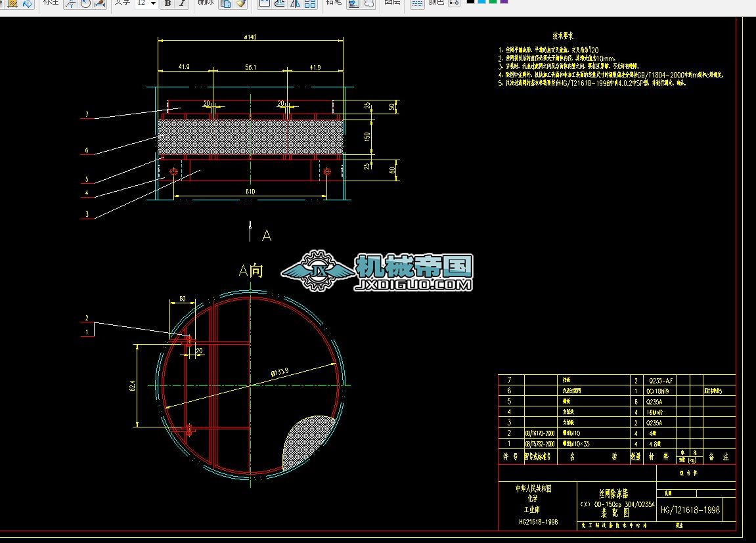Select the ø140 dimension text
The image size is (756, 543).
coord(250,37)
